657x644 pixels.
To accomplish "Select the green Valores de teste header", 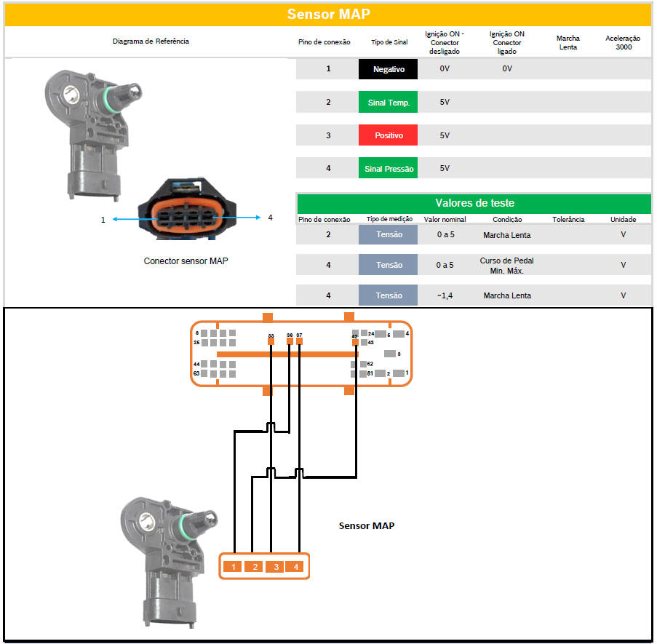I will (474, 203).
